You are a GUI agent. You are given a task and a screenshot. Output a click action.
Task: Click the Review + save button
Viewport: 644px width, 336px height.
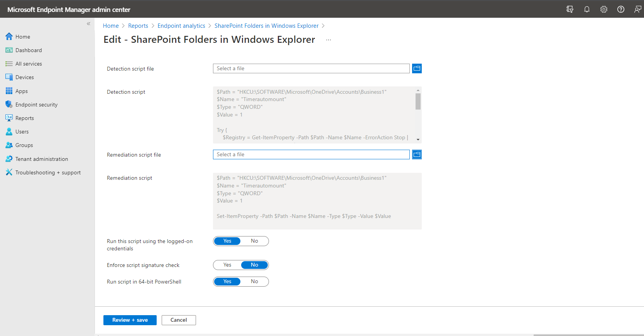[130, 320]
